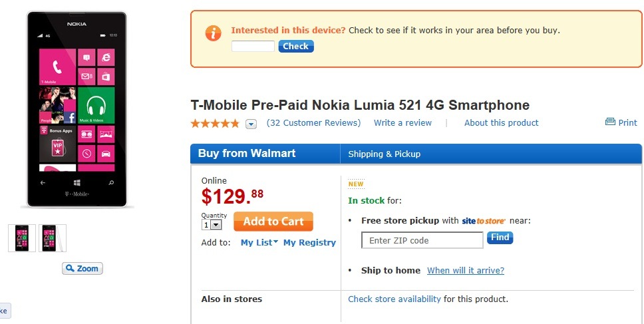644x324 pixels.
Task: Click the site to store logo
Action: (x=484, y=220)
